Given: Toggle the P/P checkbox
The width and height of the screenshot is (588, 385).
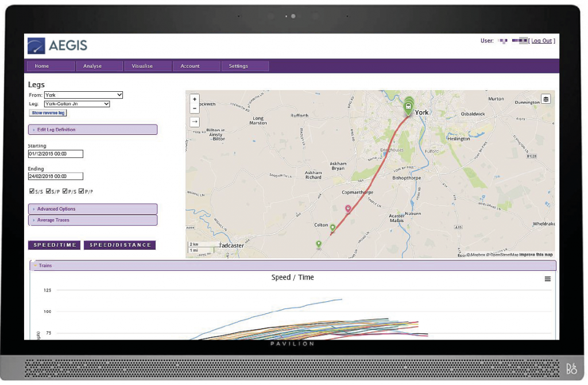Looking at the screenshot, I should click(82, 192).
